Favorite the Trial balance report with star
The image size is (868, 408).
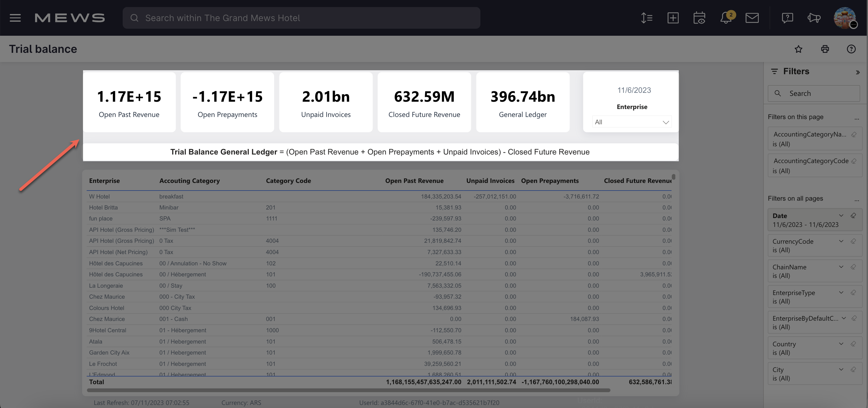[798, 49]
